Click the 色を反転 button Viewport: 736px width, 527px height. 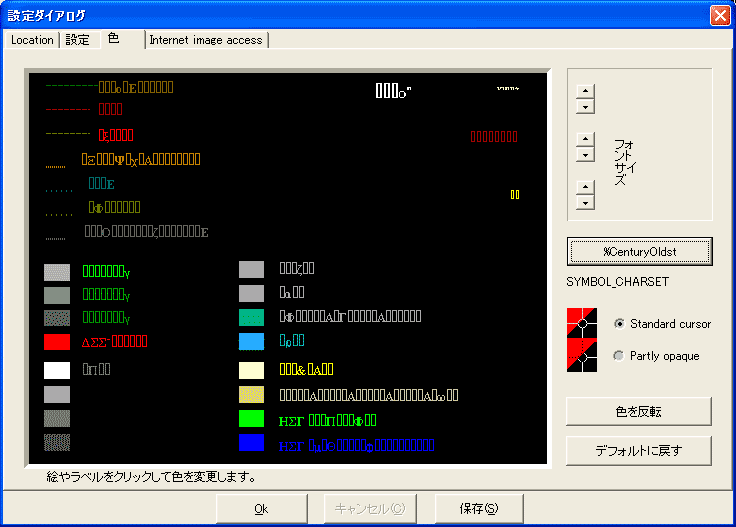click(x=638, y=411)
